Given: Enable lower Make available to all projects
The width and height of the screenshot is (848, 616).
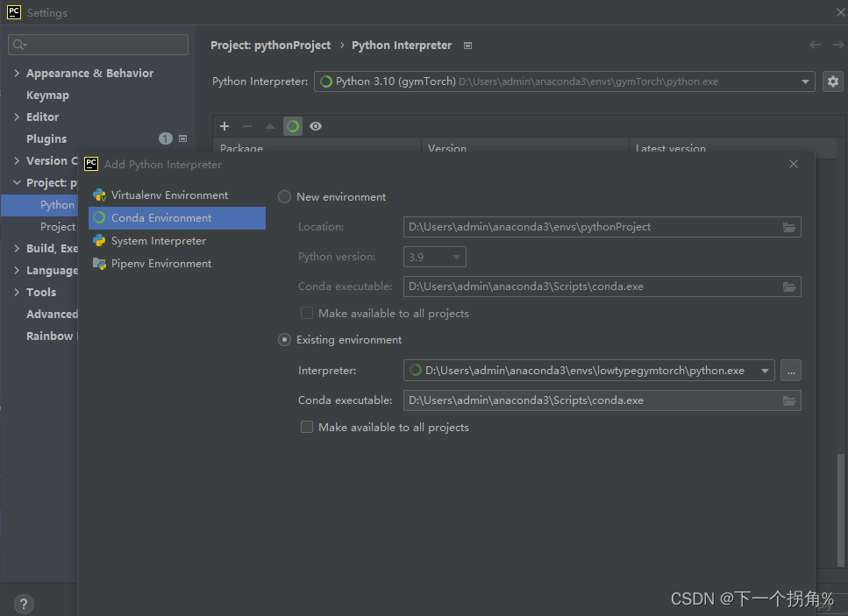Looking at the screenshot, I should click(307, 428).
